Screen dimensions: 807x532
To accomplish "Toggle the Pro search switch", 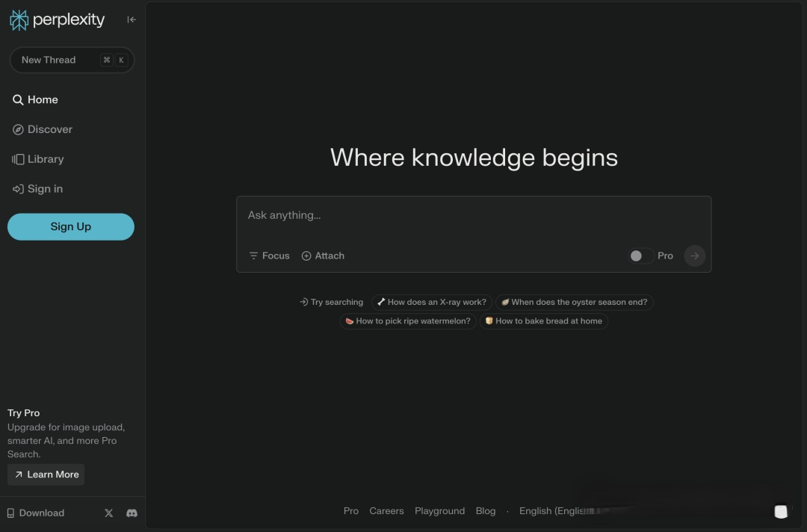I will [x=641, y=256].
